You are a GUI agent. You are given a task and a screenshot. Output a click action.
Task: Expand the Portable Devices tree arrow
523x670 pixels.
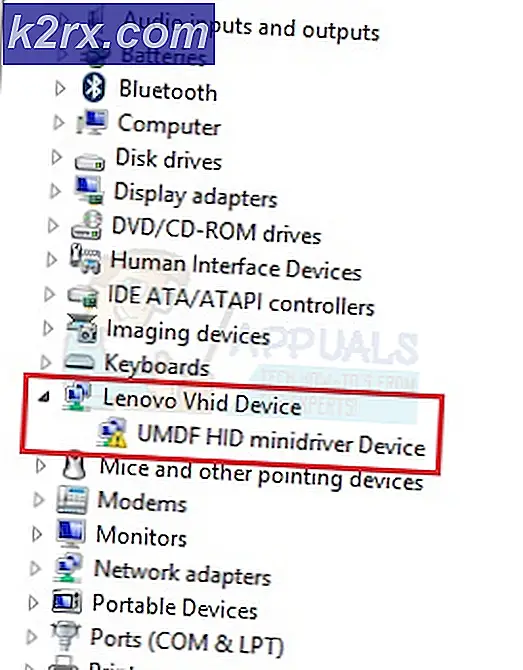coord(33,602)
